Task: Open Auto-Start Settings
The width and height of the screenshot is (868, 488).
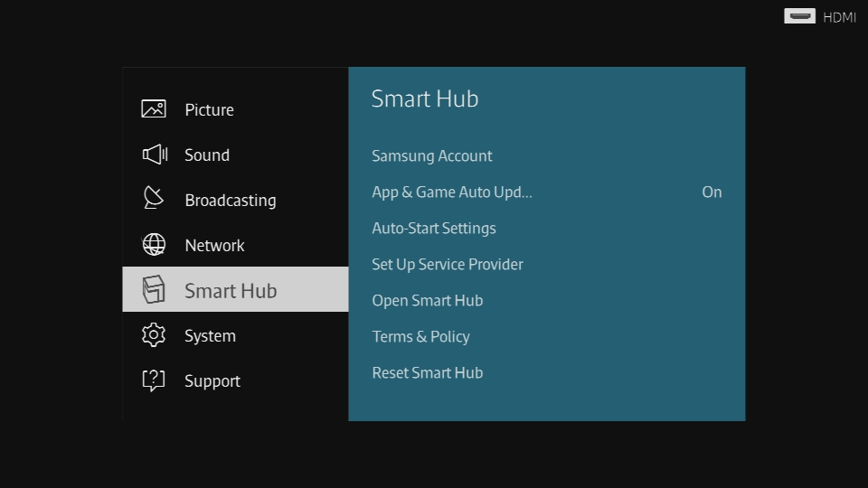Action: click(x=546, y=228)
